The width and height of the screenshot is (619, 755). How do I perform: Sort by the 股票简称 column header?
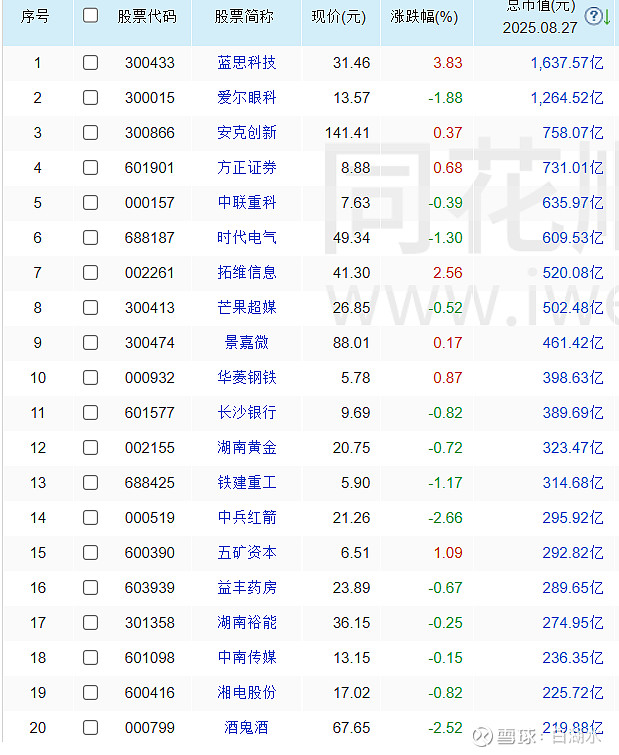tap(244, 16)
